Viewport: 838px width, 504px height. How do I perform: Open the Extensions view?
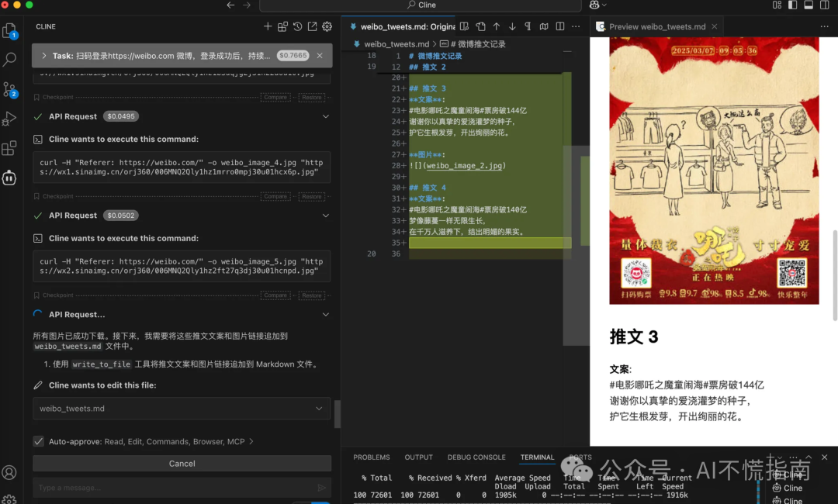9,148
